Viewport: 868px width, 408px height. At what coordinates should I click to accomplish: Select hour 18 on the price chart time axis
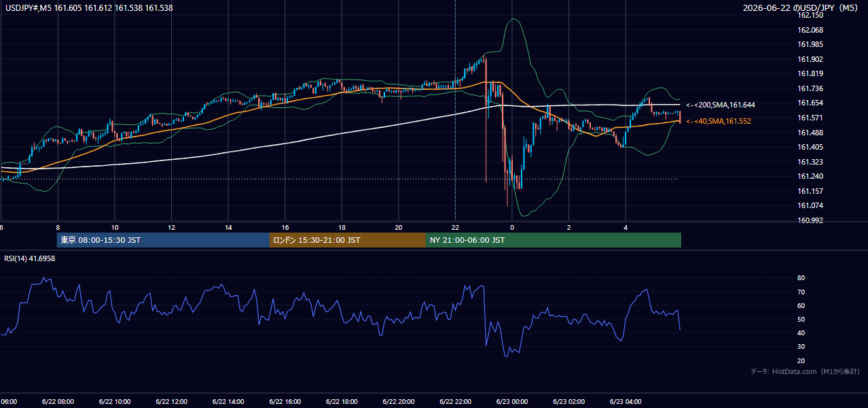pos(342,228)
